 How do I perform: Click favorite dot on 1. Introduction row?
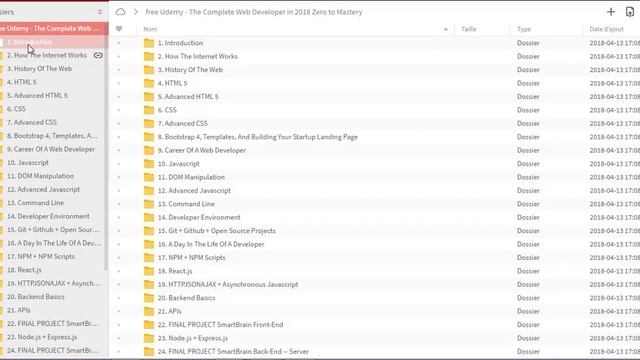[119, 43]
